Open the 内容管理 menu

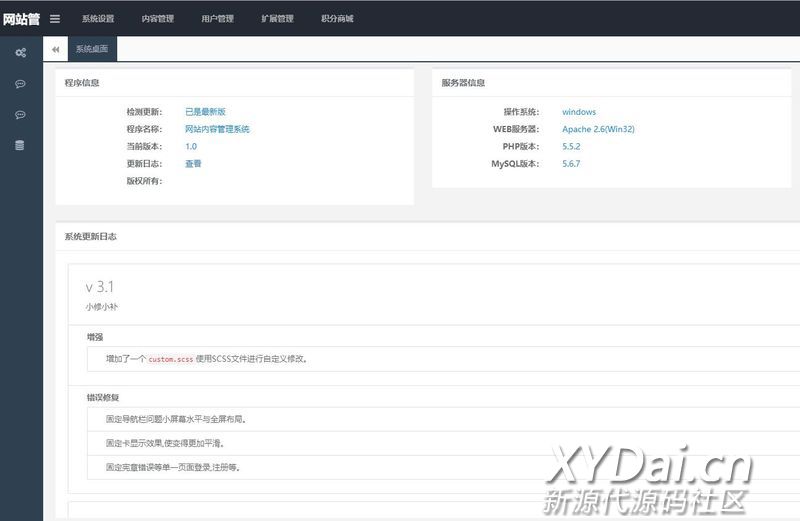158,19
